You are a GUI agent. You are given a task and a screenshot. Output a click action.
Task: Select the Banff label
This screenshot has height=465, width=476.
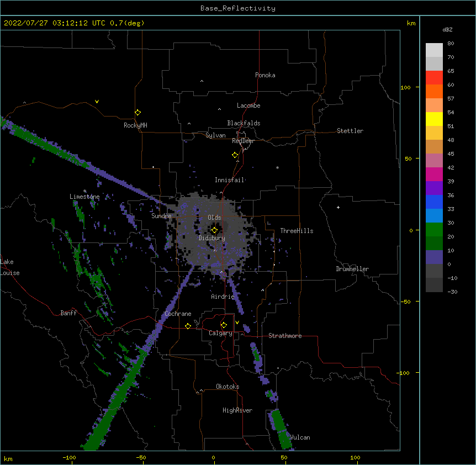pos(68,313)
